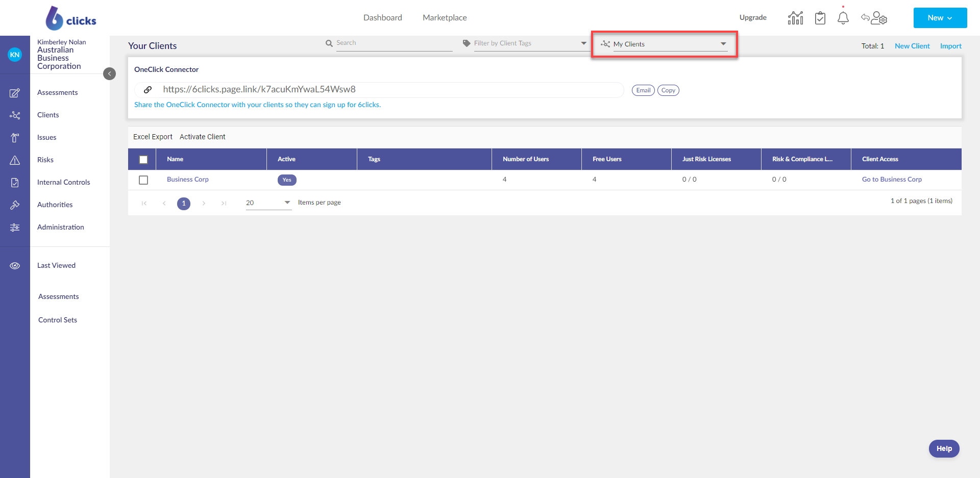Click Excel Export
This screenshot has height=478, width=980.
[153, 137]
